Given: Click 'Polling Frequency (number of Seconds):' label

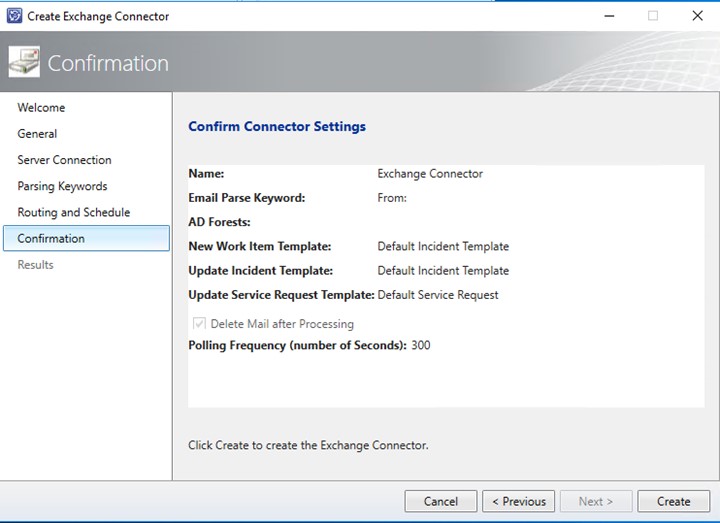Looking at the screenshot, I should point(298,345).
